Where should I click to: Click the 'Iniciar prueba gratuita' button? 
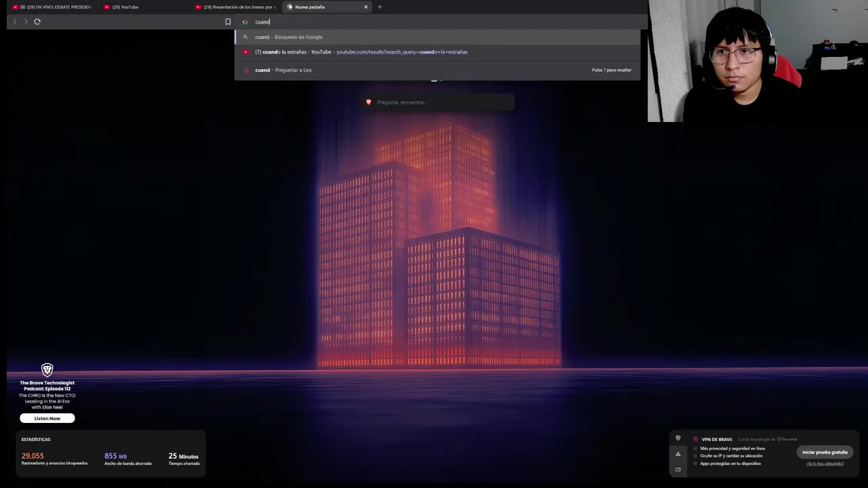pos(825,452)
